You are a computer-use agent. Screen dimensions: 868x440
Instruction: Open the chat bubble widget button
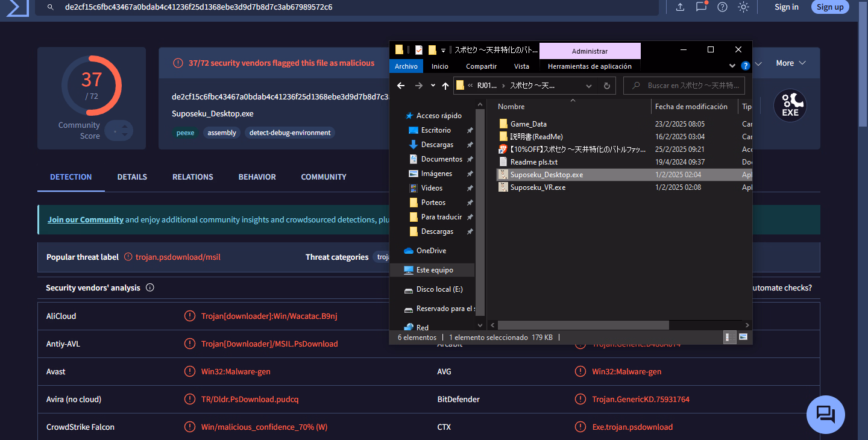click(825, 415)
